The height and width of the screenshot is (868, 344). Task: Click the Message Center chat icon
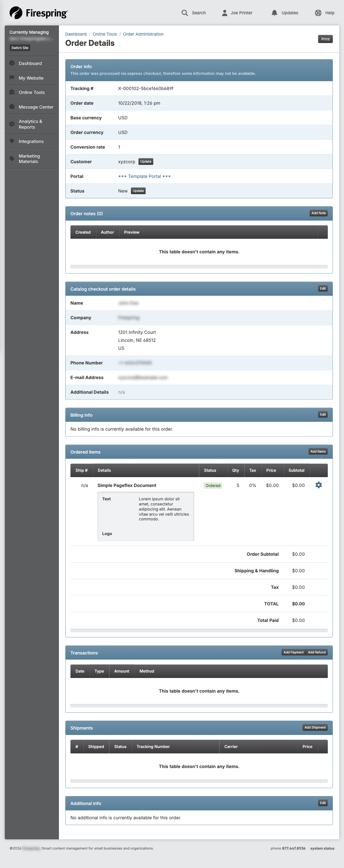coord(12,107)
